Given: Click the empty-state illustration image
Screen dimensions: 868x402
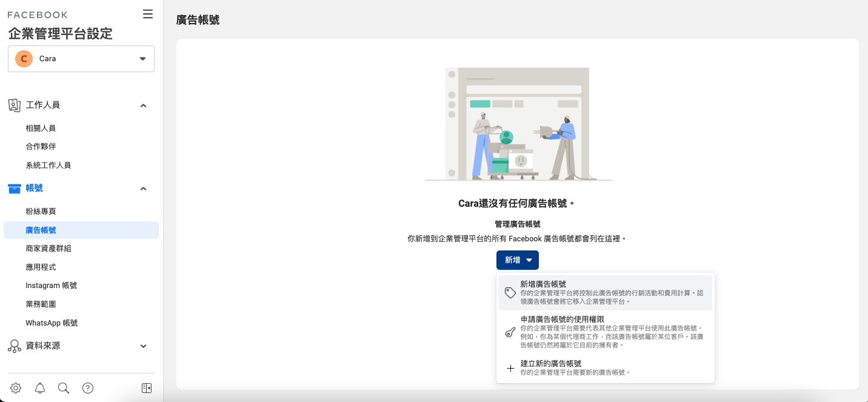Looking at the screenshot, I should tap(518, 124).
